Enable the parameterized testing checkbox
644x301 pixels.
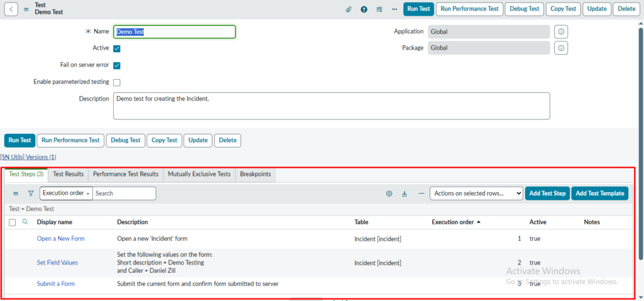click(x=117, y=82)
